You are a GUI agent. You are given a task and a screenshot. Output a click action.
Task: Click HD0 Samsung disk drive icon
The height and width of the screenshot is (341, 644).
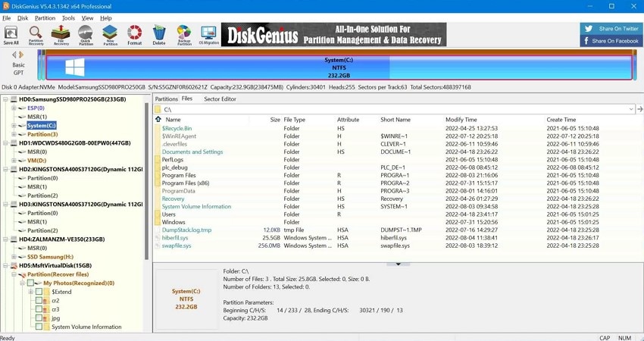pyautogui.click(x=14, y=99)
